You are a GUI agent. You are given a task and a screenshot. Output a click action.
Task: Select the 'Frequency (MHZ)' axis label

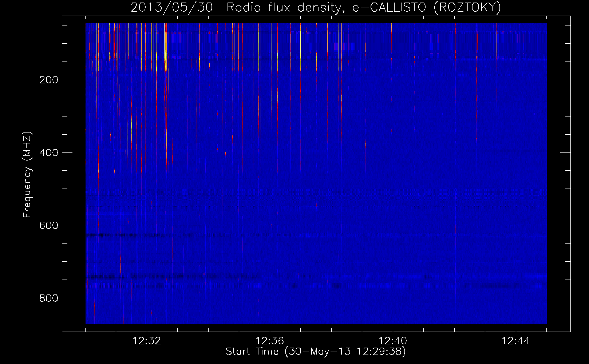click(27, 174)
